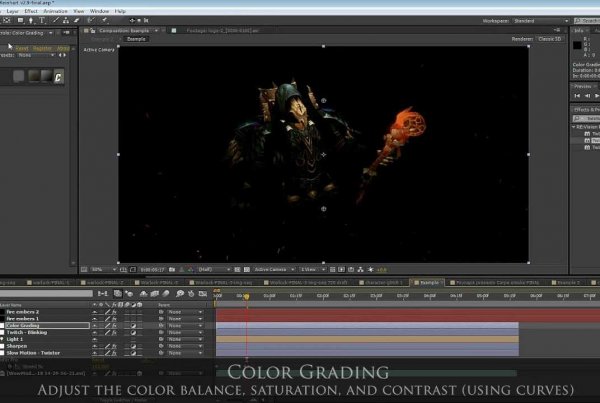Open the Window menu
Screen dimensions: 600x403
99,11
